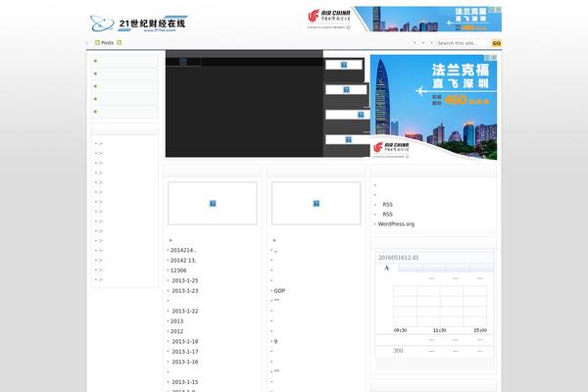Click the 21世纪财经在线 site logo
588x392 pixels.
point(139,24)
